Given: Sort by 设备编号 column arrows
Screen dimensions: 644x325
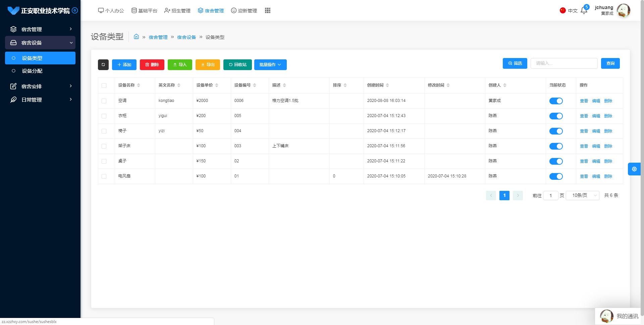Looking at the screenshot, I should (x=255, y=85).
